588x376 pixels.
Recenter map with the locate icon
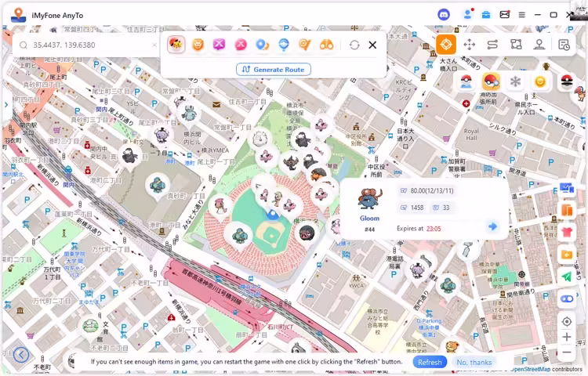click(x=567, y=321)
